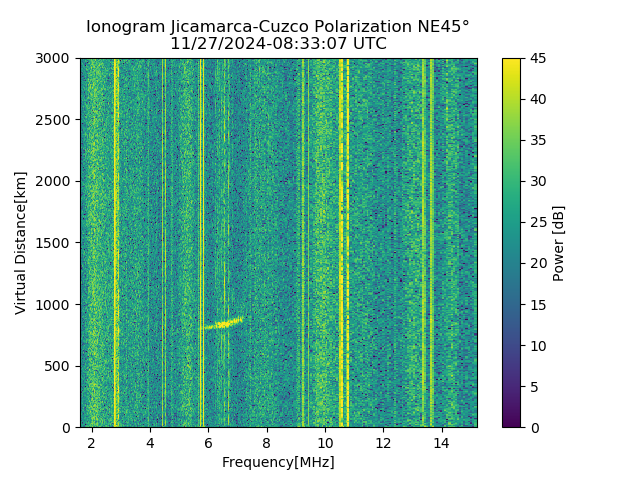
Task: Click the bright interference line near 10.5 MHz
Action: [x=341, y=243]
